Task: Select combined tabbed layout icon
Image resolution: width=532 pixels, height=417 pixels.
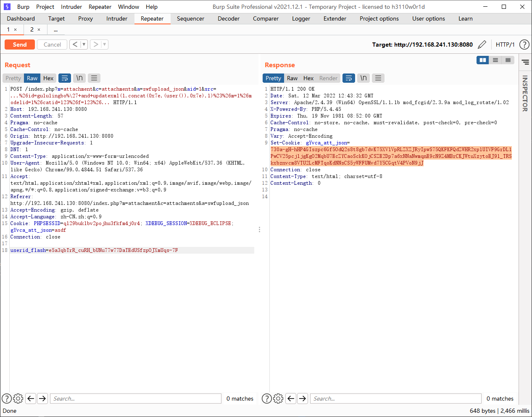Action: pyautogui.click(x=508, y=60)
